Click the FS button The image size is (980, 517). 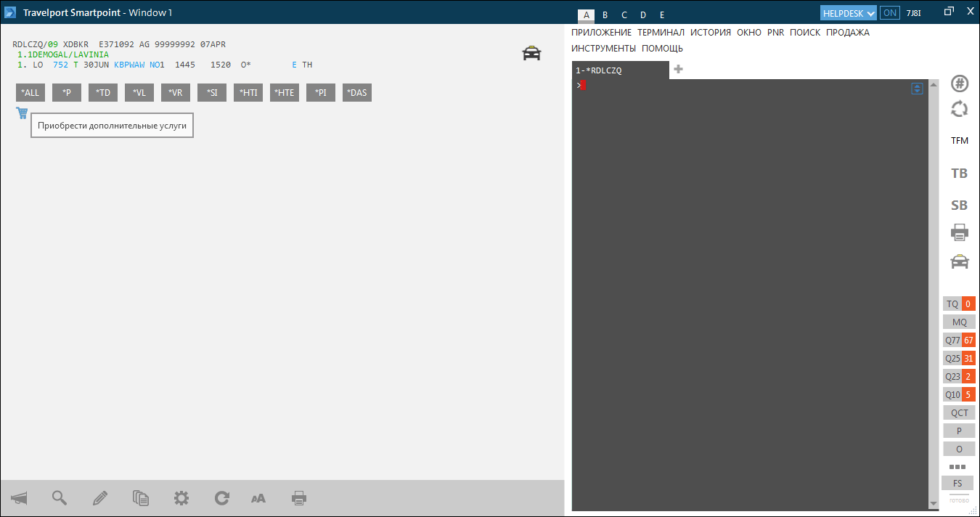coord(957,484)
